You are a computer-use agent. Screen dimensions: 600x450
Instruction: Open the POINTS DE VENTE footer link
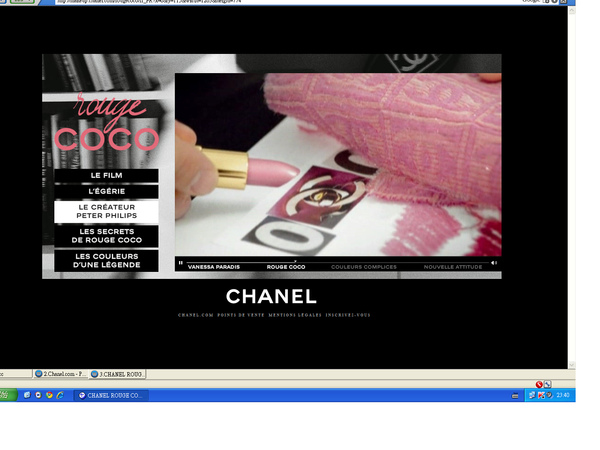point(241,315)
